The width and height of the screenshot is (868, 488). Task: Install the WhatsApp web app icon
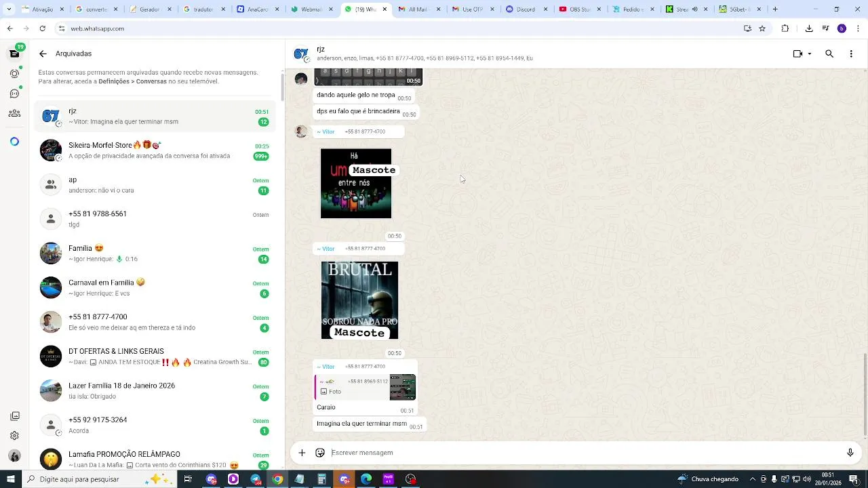[747, 28]
